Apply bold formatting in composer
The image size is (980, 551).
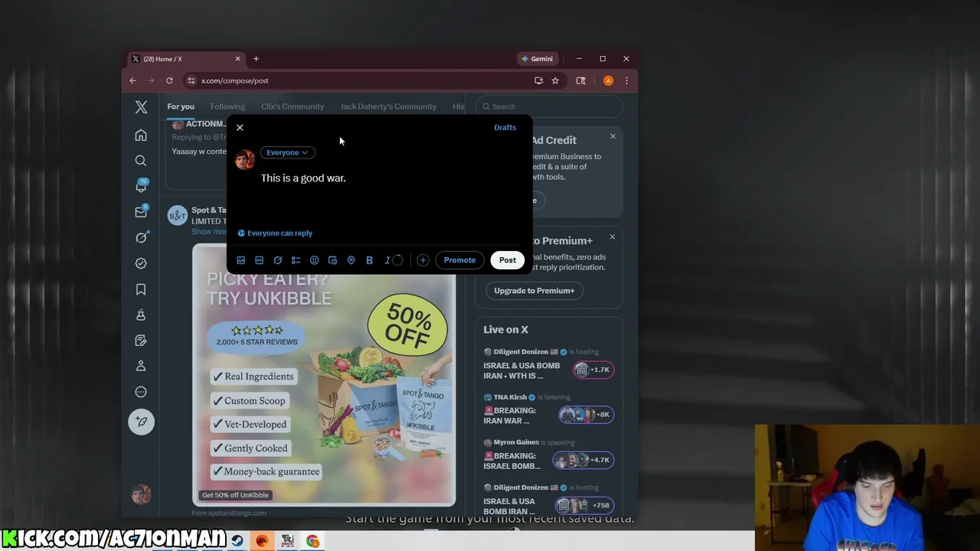pos(369,260)
